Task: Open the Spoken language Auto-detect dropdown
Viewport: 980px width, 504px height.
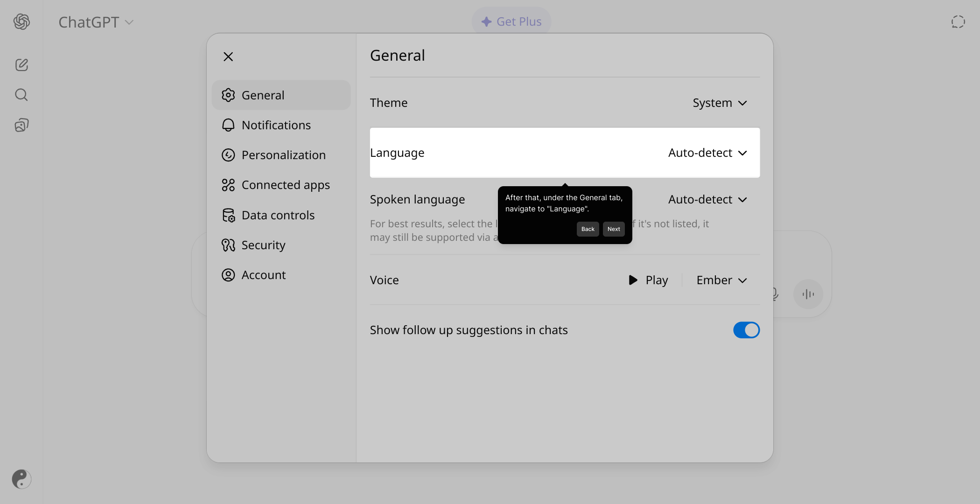Action: pyautogui.click(x=708, y=199)
